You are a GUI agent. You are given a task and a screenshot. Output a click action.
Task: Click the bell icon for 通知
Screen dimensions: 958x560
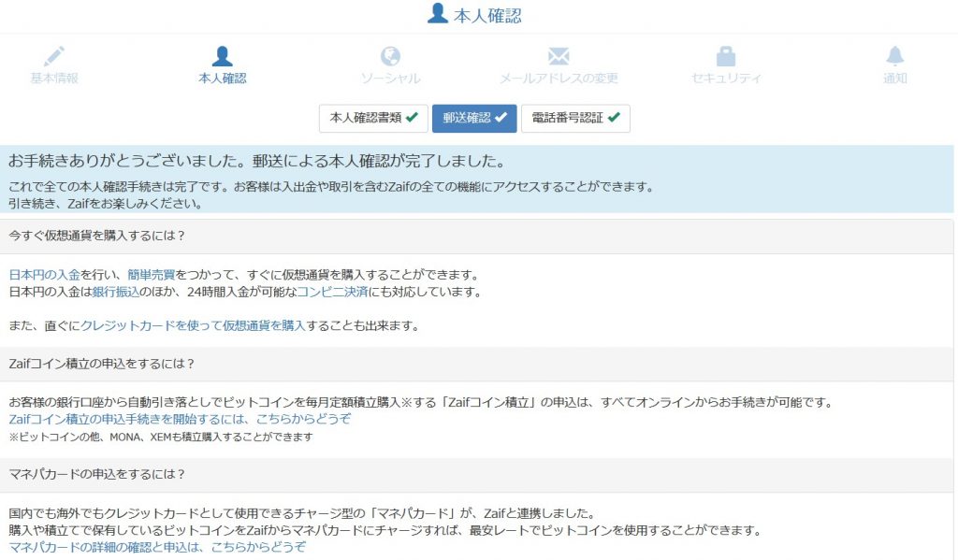[x=894, y=56]
